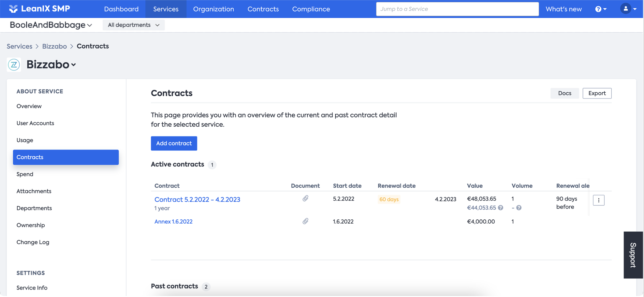Click the €4,000.00 annex value

tap(481, 222)
